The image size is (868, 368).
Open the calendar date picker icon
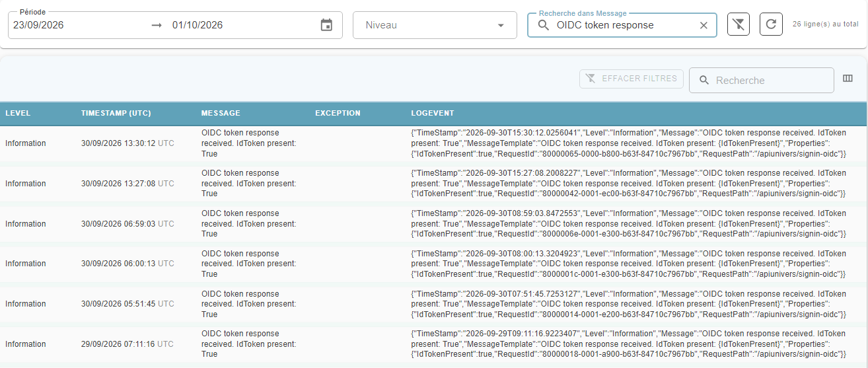[326, 25]
